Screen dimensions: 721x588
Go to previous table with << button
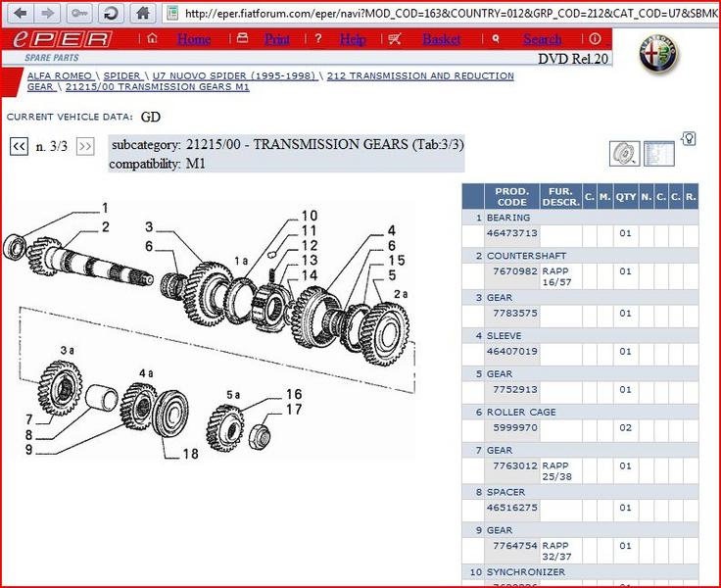19,147
